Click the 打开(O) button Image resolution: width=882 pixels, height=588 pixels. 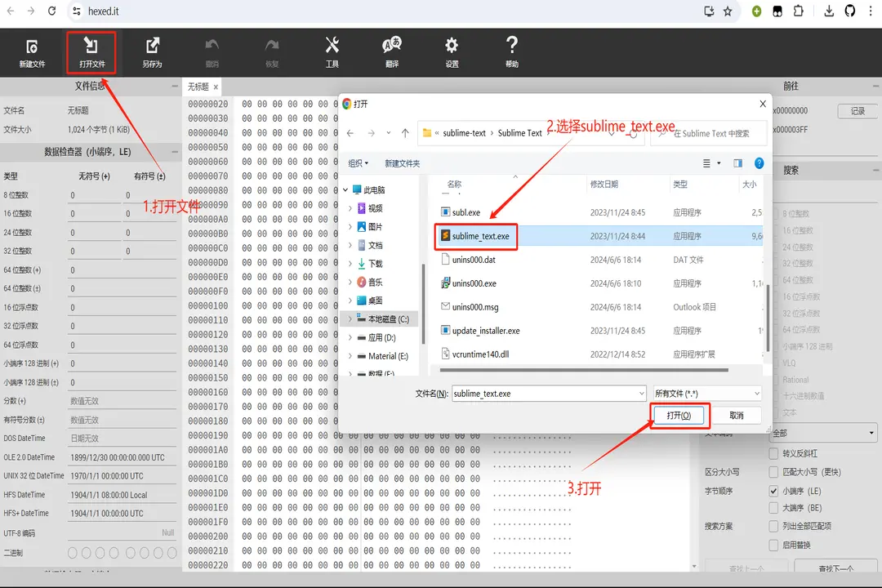679,416
